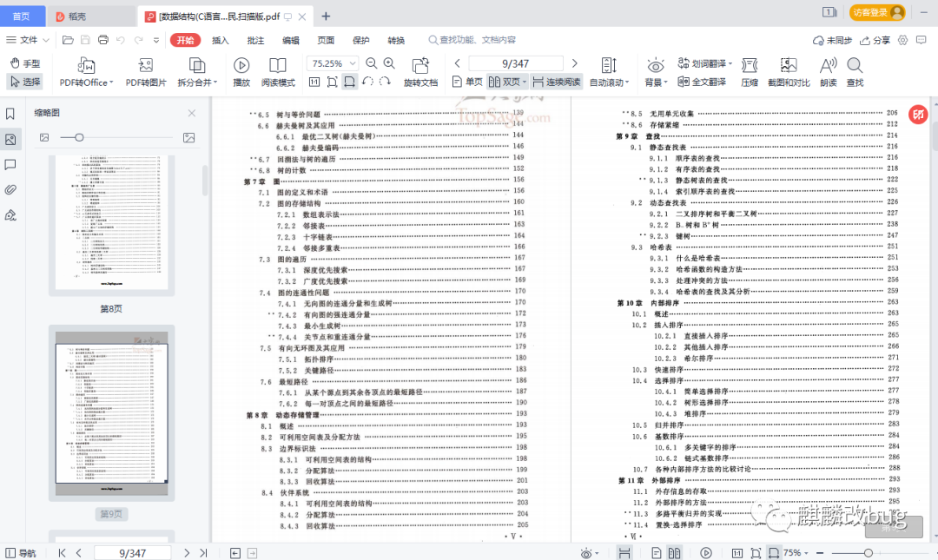Image resolution: width=938 pixels, height=560 pixels.
Task: Open the auto scroll options
Action: point(609,72)
